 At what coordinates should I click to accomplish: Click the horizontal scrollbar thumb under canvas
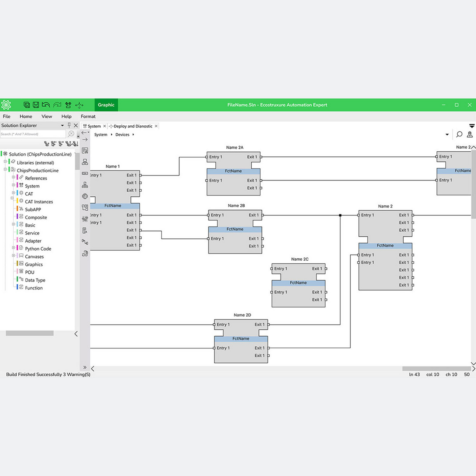(x=436, y=369)
